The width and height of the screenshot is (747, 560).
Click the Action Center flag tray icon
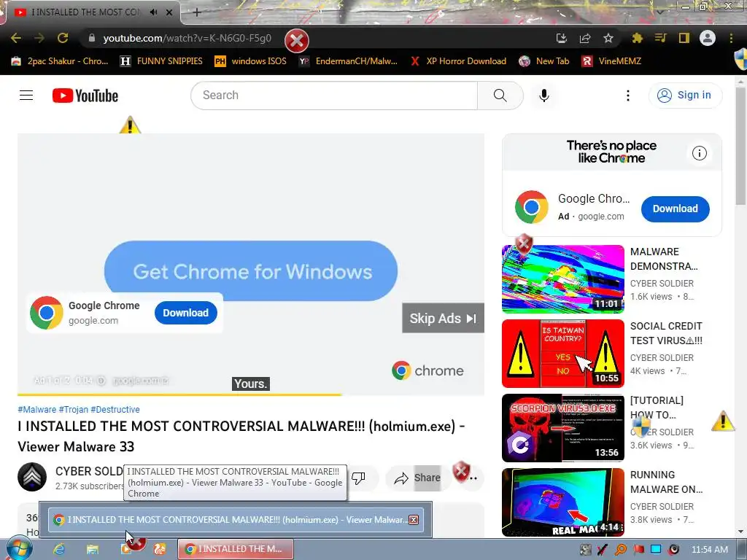click(638, 550)
